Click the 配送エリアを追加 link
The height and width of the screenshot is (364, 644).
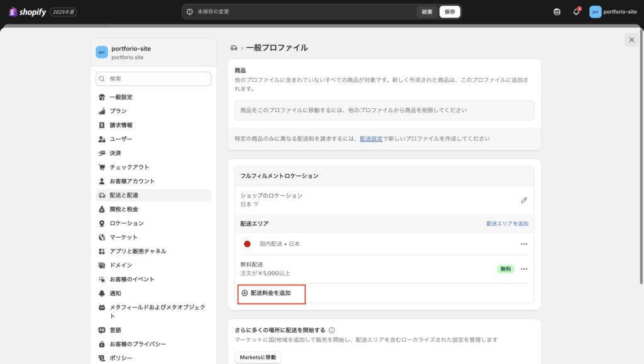(507, 224)
